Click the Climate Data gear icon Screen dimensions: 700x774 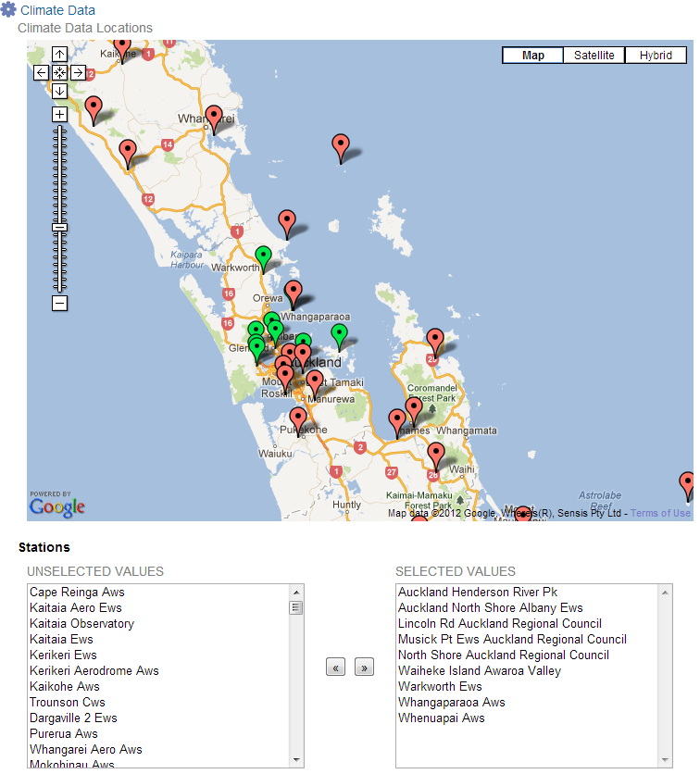[8, 10]
